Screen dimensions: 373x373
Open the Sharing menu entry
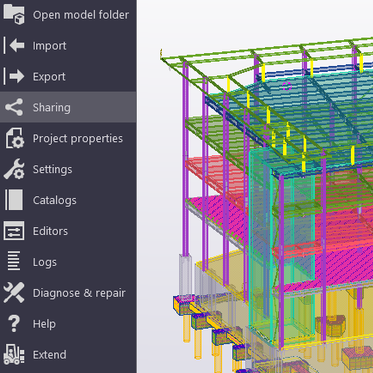[68, 107]
